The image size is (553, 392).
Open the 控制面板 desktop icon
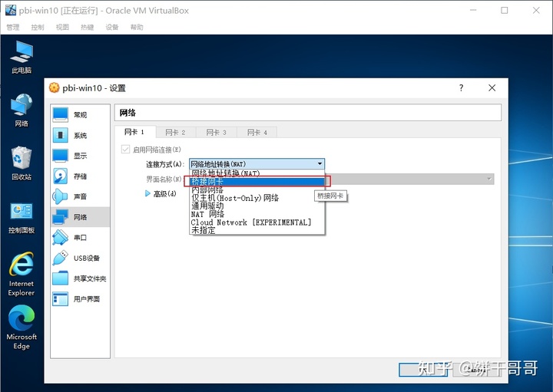(x=22, y=218)
